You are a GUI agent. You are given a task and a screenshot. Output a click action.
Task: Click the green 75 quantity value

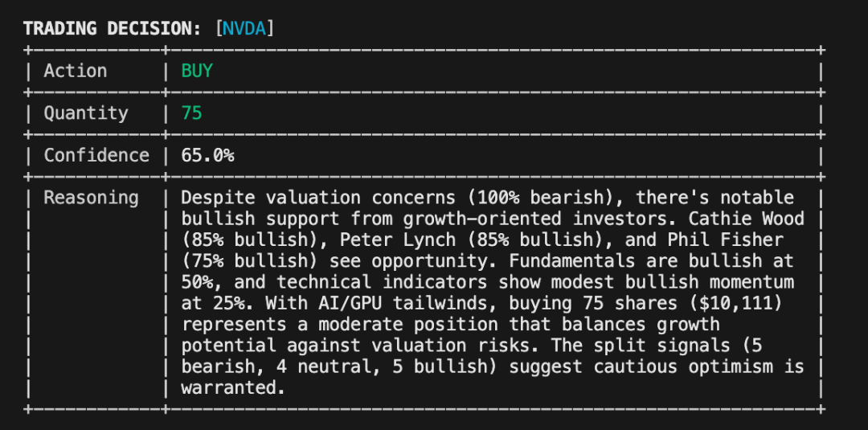tap(191, 113)
